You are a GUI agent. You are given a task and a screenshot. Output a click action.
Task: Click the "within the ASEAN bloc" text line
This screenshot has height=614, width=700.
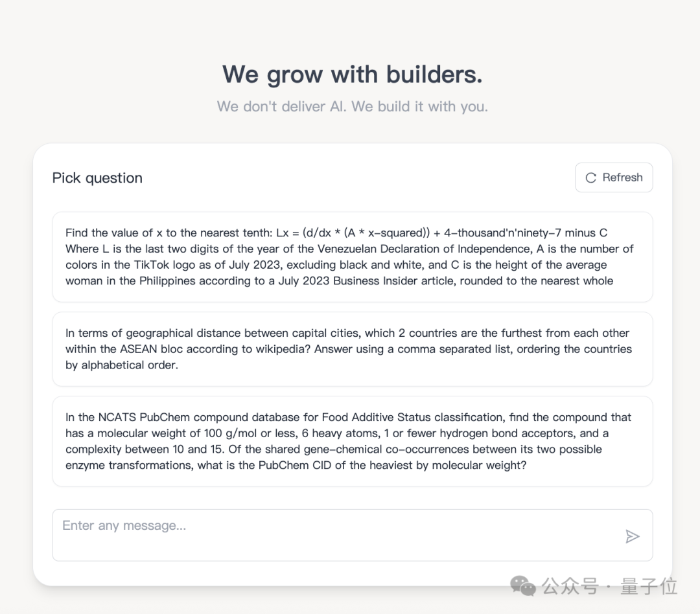pos(349,349)
